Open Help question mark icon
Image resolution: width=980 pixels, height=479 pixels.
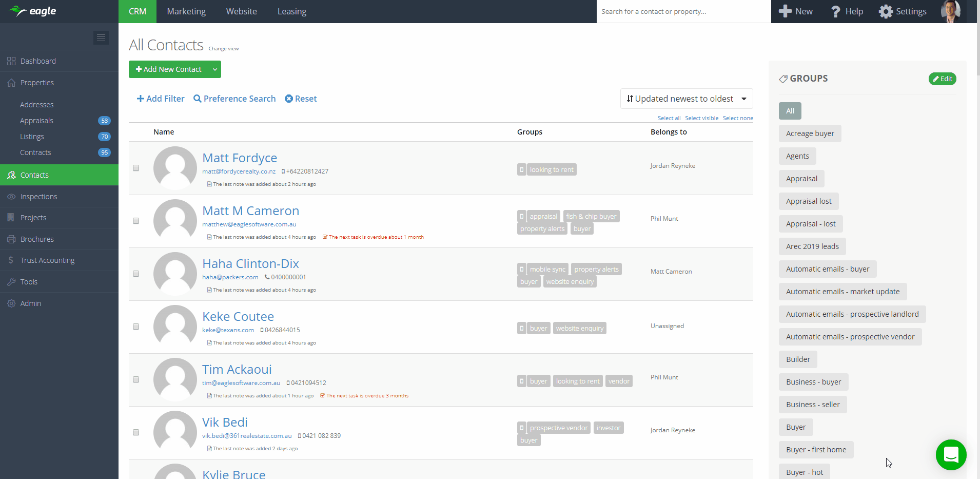coord(836,11)
